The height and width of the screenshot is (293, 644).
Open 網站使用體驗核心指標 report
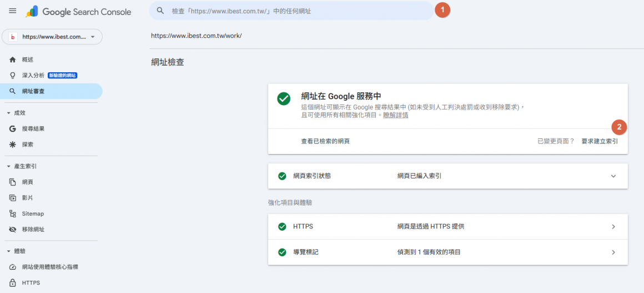[x=49, y=267]
